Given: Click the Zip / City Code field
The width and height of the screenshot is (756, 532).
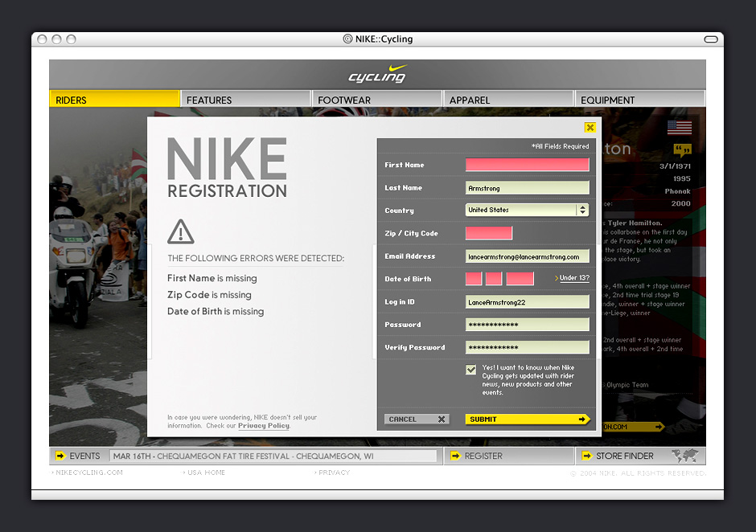Looking at the screenshot, I should (488, 233).
